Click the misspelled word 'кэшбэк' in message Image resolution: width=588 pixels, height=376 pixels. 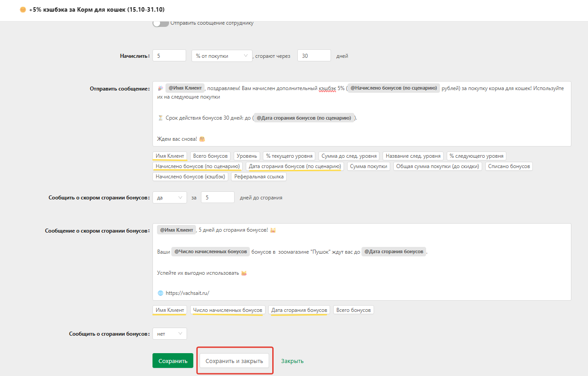pyautogui.click(x=327, y=89)
